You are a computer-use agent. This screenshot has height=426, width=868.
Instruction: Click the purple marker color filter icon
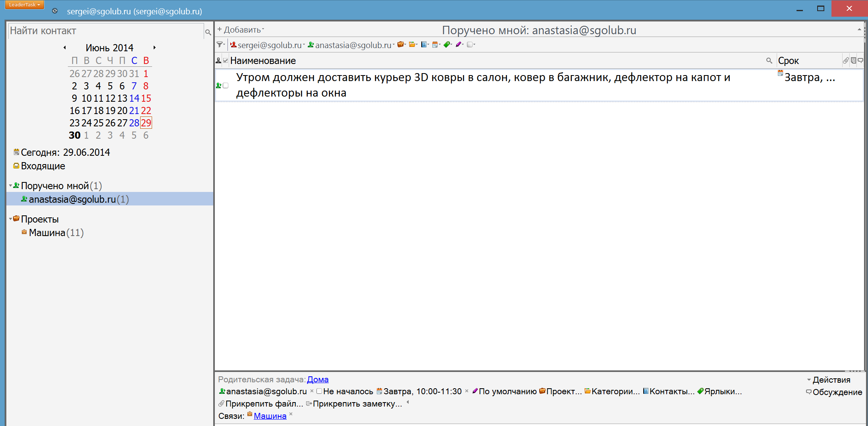(459, 45)
